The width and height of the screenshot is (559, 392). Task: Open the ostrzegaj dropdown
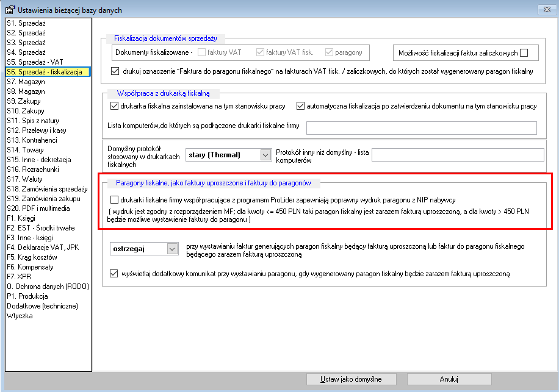coord(172,249)
